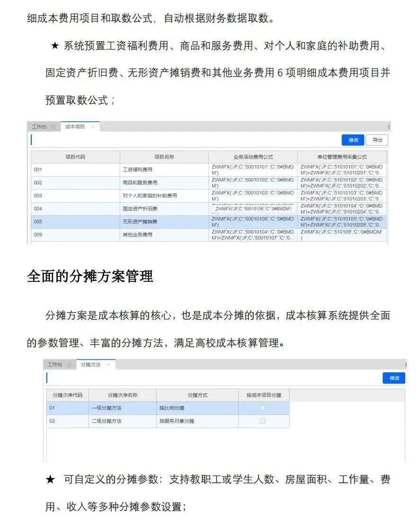Click the 分摊次序名称 column header
This screenshot has height=532, width=417.
[122, 395]
